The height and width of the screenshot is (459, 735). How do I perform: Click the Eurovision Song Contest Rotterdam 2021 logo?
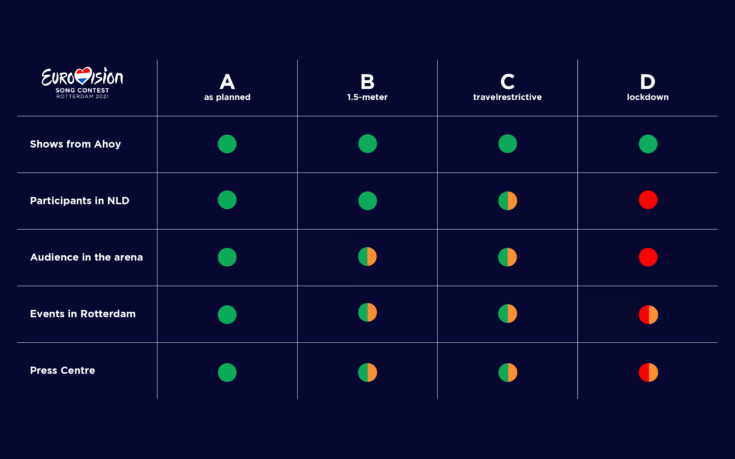point(82,83)
